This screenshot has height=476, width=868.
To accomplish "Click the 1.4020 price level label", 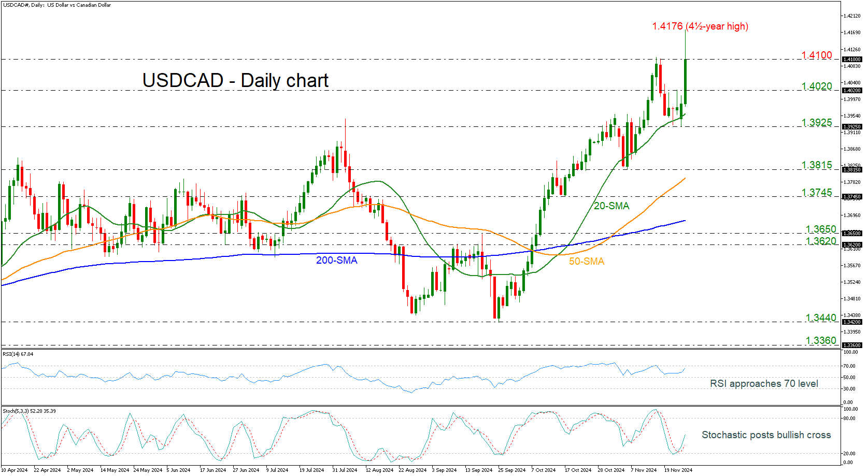I will point(816,86).
